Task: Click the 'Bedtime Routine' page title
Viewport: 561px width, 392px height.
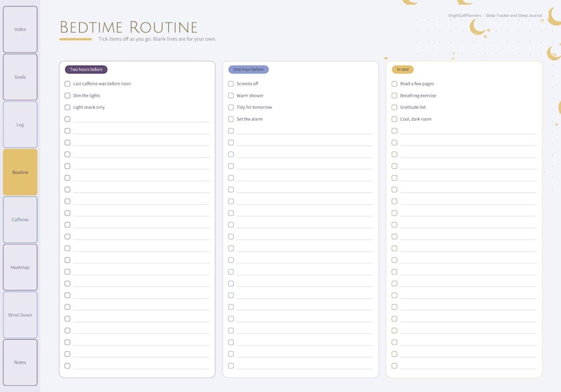Action: [x=129, y=27]
